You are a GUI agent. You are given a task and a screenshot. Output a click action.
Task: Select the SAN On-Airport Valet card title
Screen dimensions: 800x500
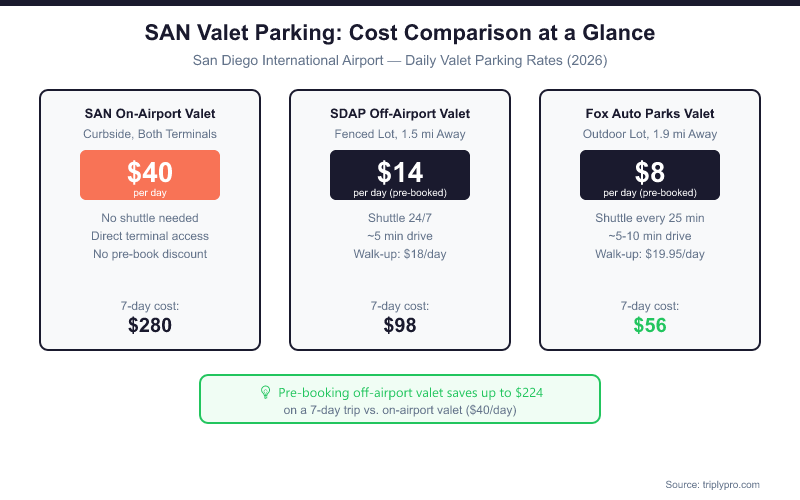[x=150, y=114]
